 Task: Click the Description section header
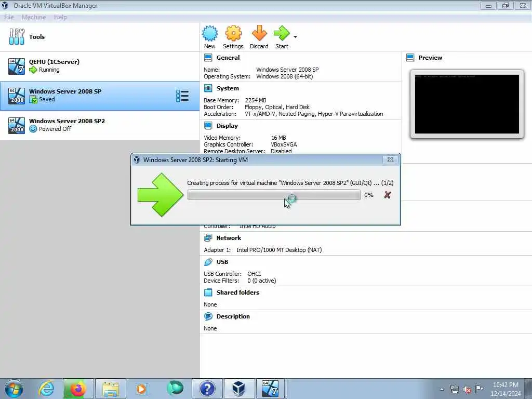click(233, 316)
